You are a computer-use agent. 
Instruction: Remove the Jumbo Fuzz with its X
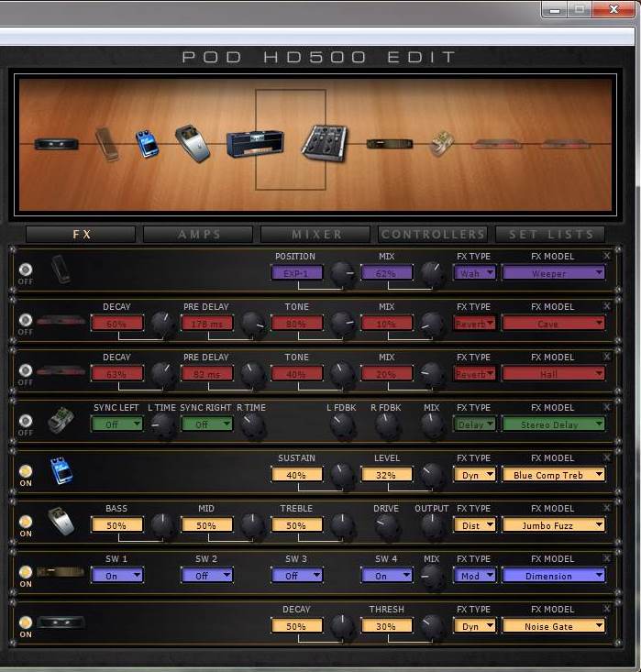click(x=607, y=508)
